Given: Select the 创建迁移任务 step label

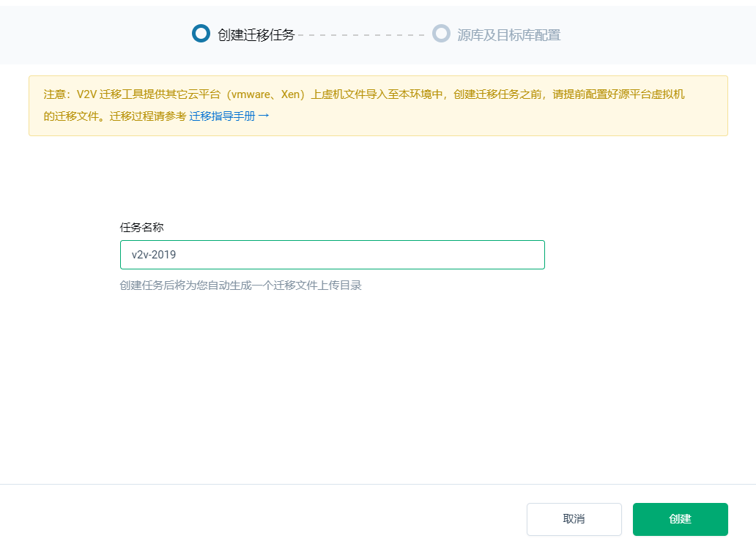Looking at the screenshot, I should pos(256,34).
